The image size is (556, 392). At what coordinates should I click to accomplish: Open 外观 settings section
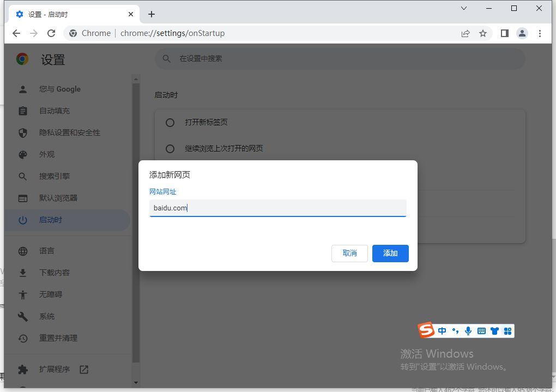pyautogui.click(x=68, y=155)
